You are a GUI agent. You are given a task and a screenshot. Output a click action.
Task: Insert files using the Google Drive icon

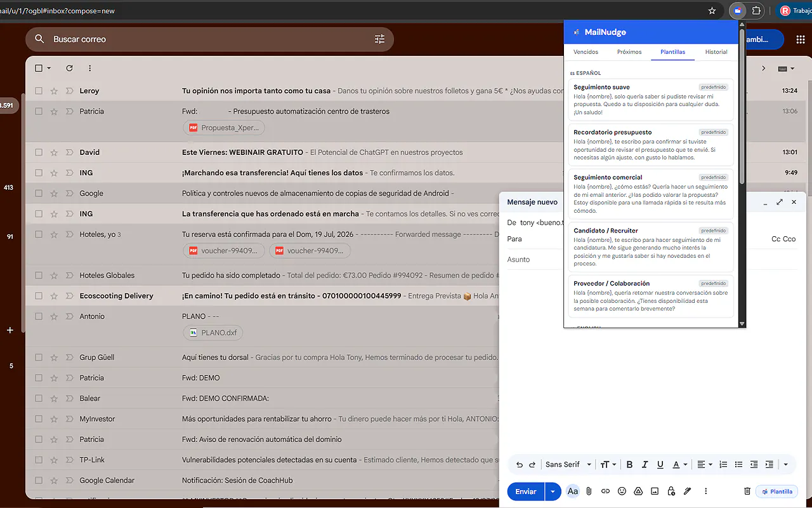pyautogui.click(x=638, y=491)
